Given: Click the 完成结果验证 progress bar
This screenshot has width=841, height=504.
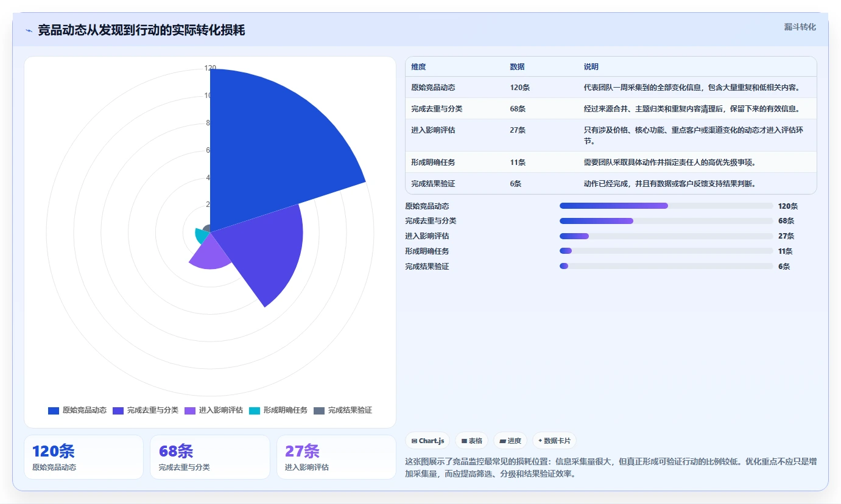Looking at the screenshot, I should (666, 266).
